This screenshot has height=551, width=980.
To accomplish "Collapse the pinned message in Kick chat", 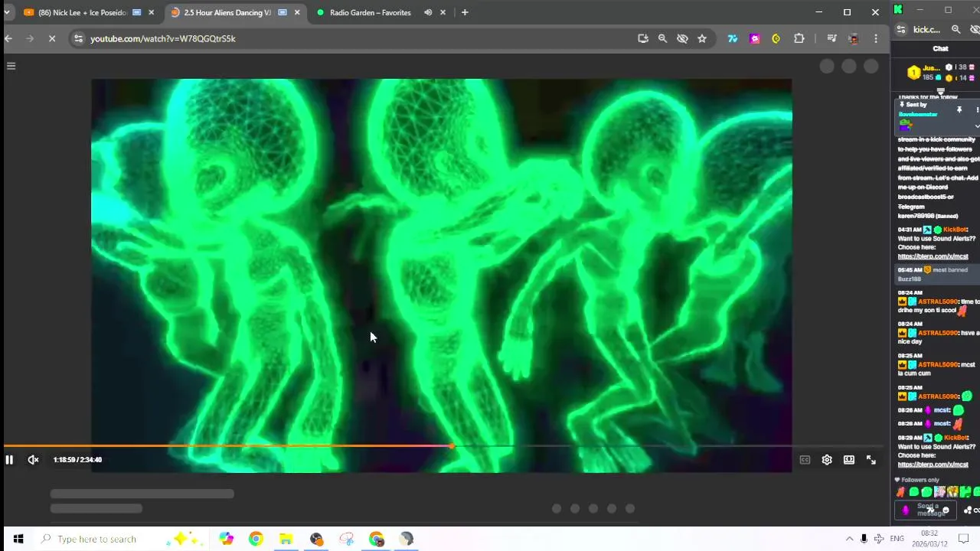I will tap(977, 126).
